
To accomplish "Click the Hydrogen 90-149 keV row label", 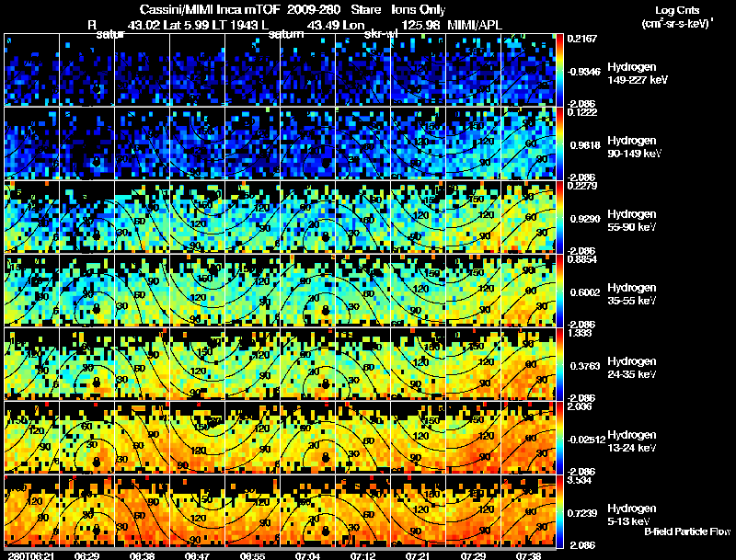I will pos(634,147).
